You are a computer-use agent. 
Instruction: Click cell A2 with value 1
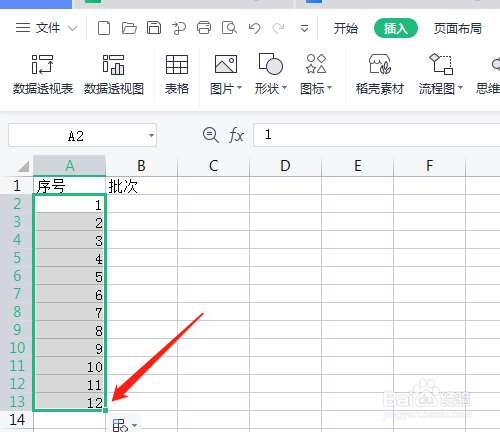point(69,203)
